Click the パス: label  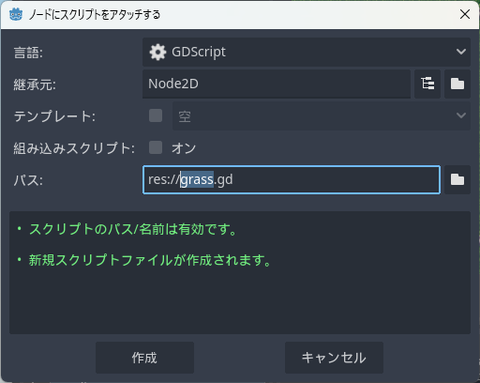pyautogui.click(x=28, y=180)
